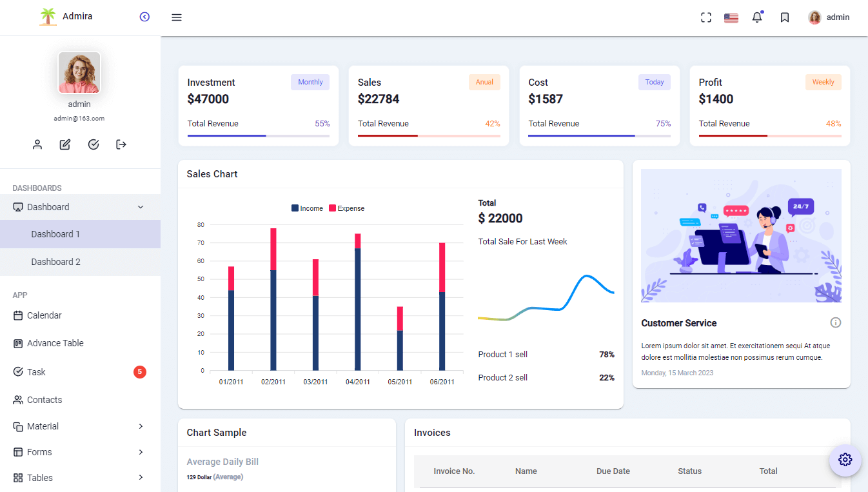Screen dimensions: 868x492
Task: Collapse the sidebar with the circular arrow
Action: (144, 17)
